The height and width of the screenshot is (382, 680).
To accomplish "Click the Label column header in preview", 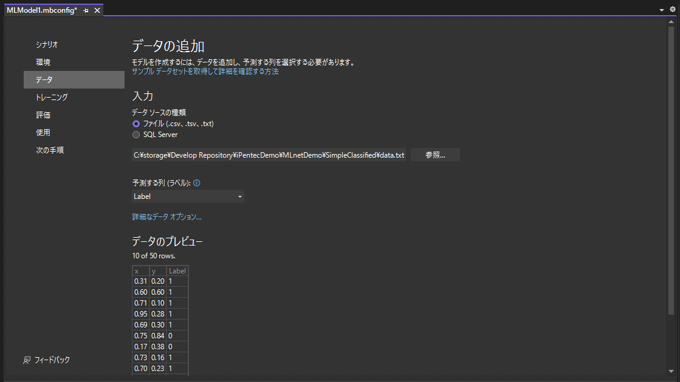I will point(177,271).
